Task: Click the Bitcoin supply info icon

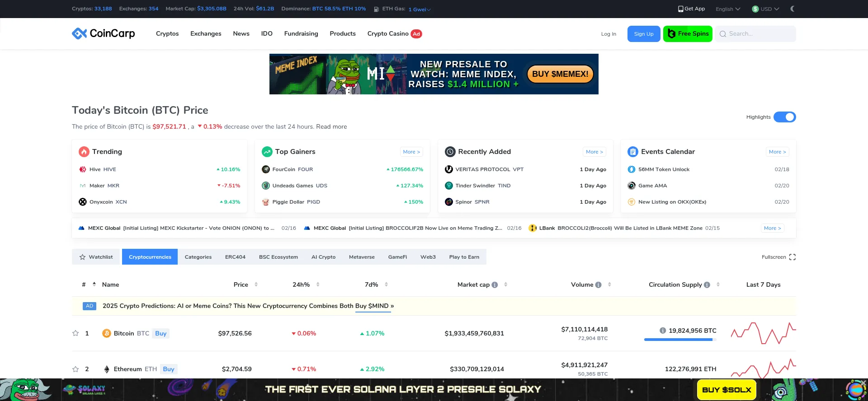Action: coord(663,331)
